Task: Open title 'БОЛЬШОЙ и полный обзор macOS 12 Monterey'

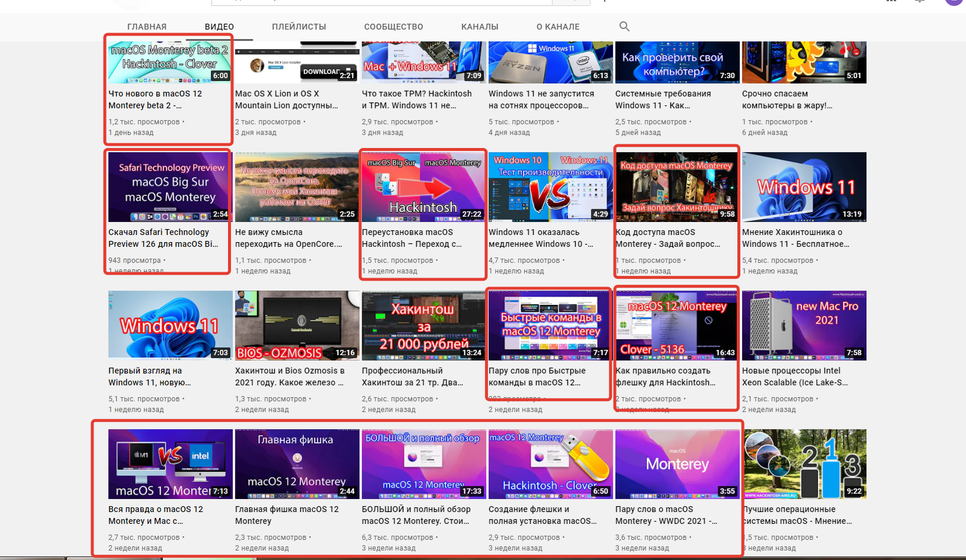Action: [416, 515]
